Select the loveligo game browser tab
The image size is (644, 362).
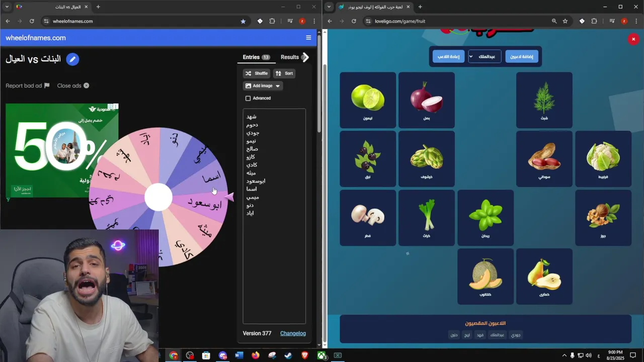pyautogui.click(x=375, y=7)
